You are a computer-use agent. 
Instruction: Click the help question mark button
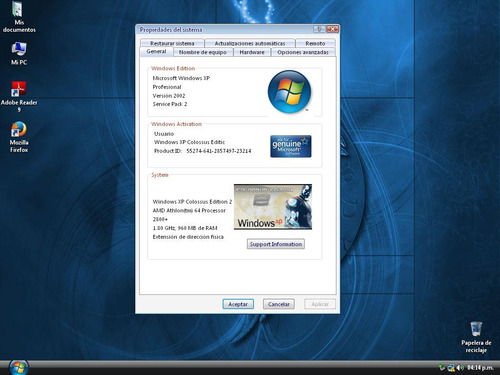pos(319,29)
